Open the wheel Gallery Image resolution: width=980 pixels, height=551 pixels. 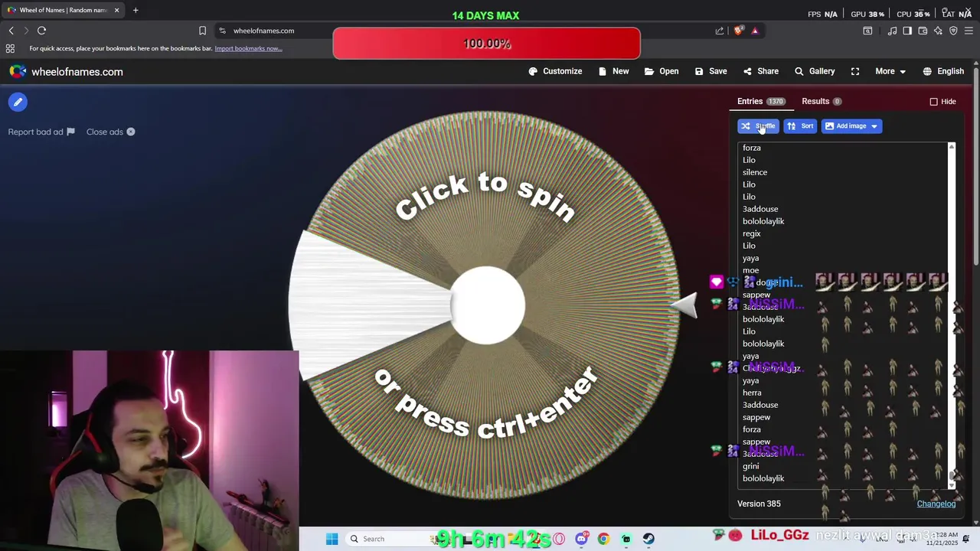tap(815, 71)
